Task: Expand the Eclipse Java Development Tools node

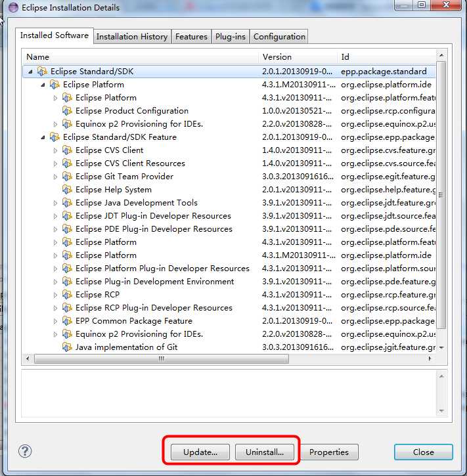Action: coord(55,203)
